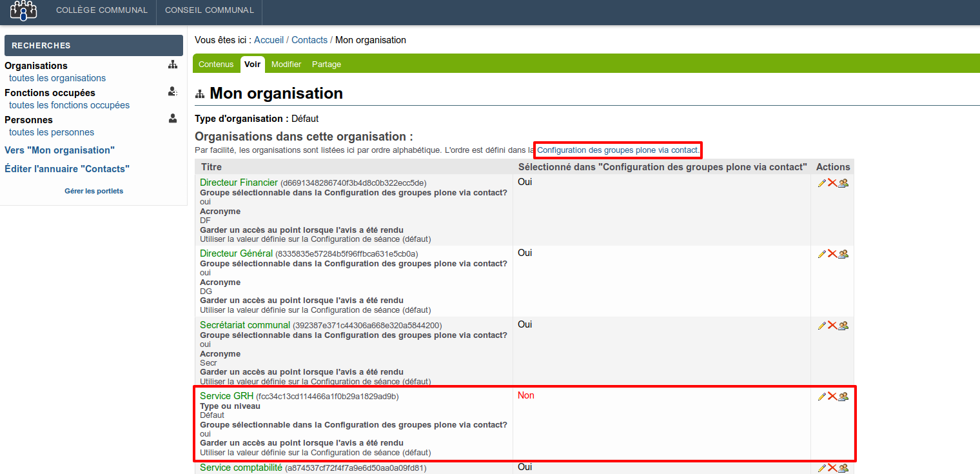
Task: Click the Gérer les portlets link
Action: pyautogui.click(x=93, y=191)
